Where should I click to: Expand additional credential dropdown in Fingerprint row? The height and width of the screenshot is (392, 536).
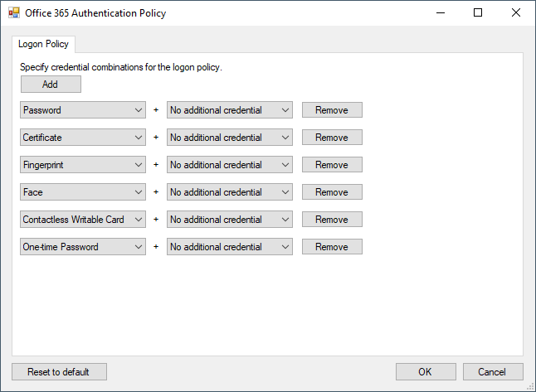pos(230,165)
